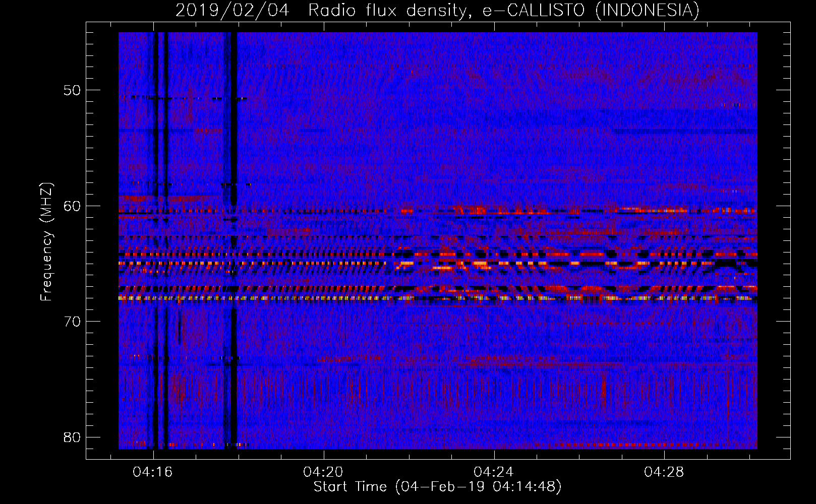The image size is (816, 504).
Task: Click the 60 frequency tick label
Action: (x=72, y=206)
